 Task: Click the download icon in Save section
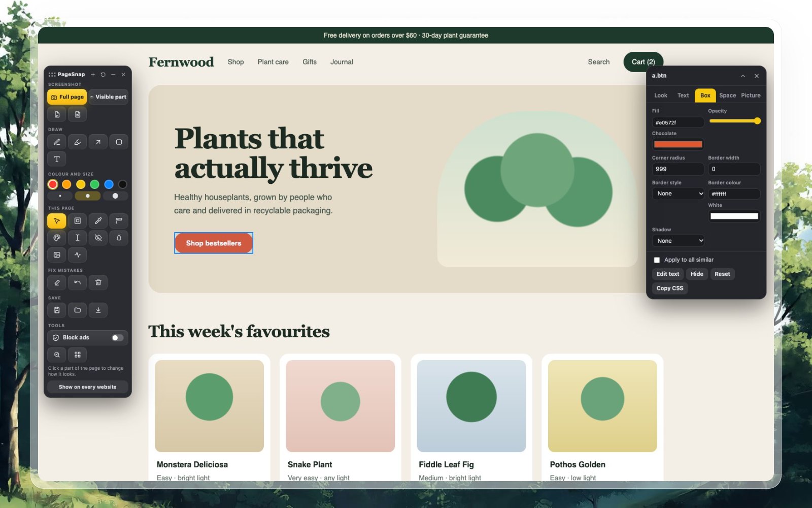click(x=98, y=310)
